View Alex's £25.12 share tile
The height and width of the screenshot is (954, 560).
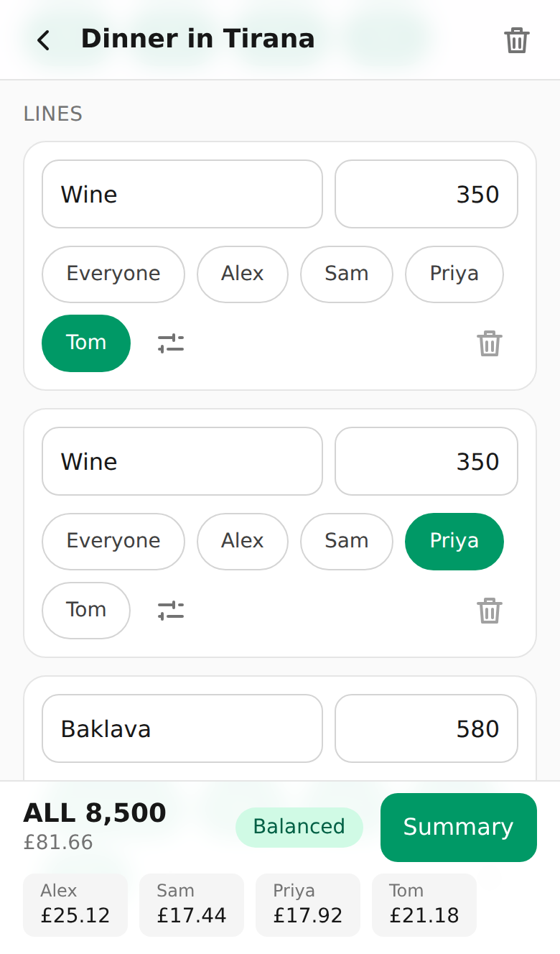pyautogui.click(x=75, y=905)
